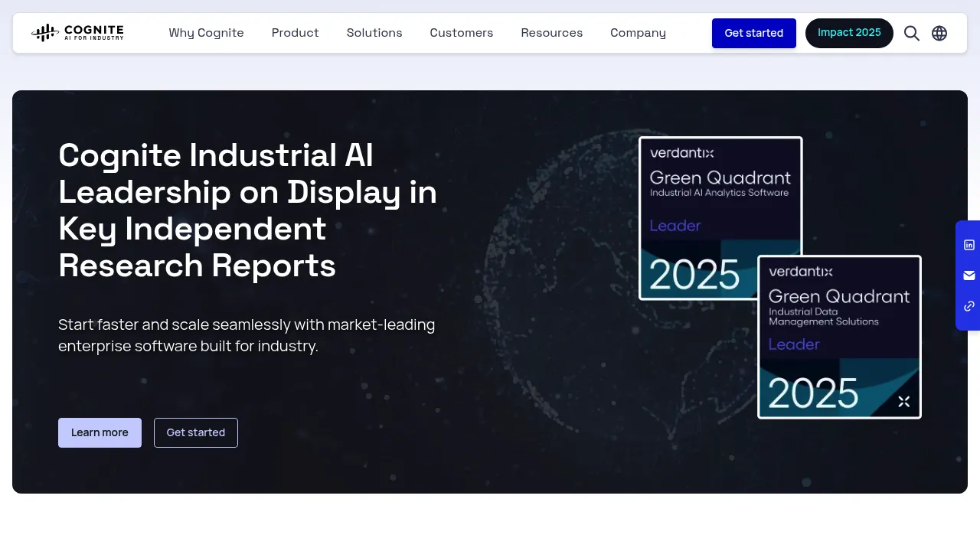980x551 pixels.
Task: Open the Company menu item
Action: tap(639, 33)
